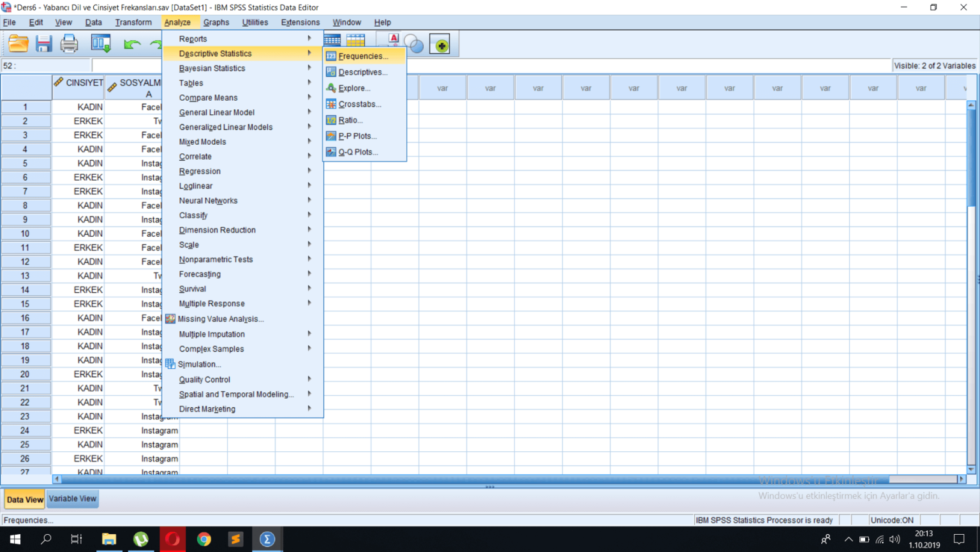Viewport: 980px width, 552px height.
Task: Click the vertical scrollbar down arrow
Action: click(971, 469)
